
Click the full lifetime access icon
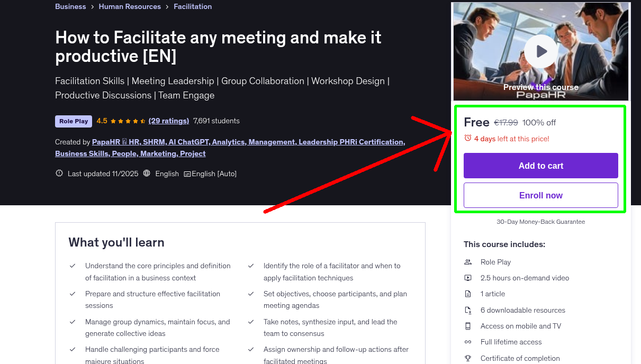coord(468,342)
